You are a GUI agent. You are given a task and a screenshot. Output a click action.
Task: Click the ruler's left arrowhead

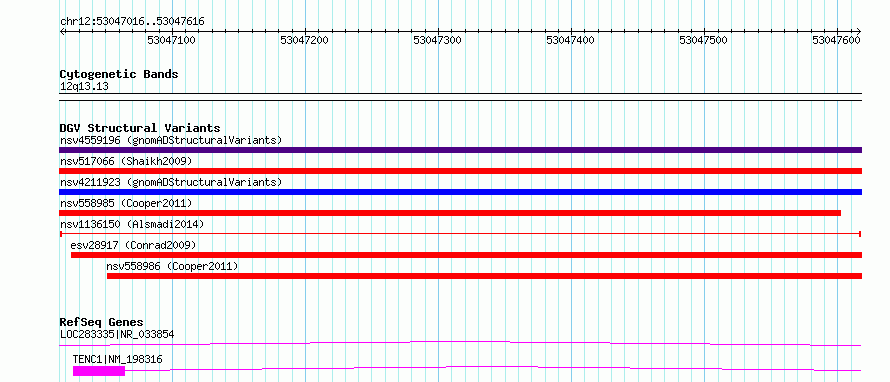(x=62, y=31)
